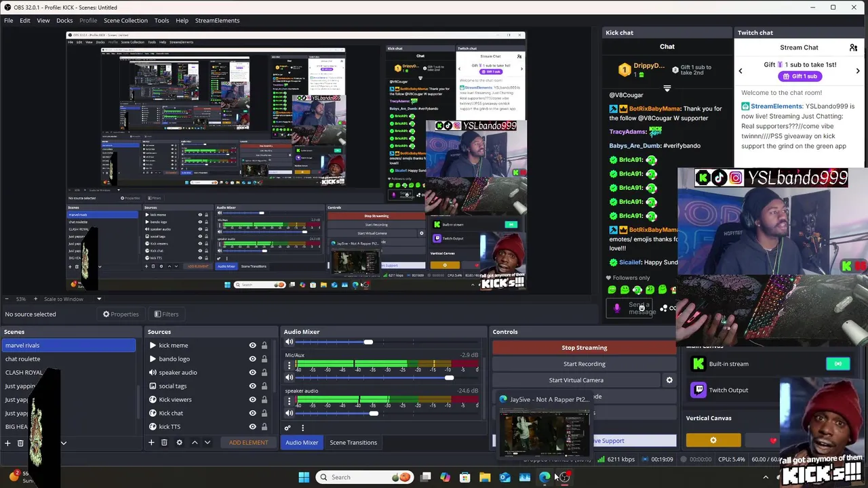Screen dimensions: 868x488
Task: Switch to the Scene Transitions tab
Action: point(353,443)
